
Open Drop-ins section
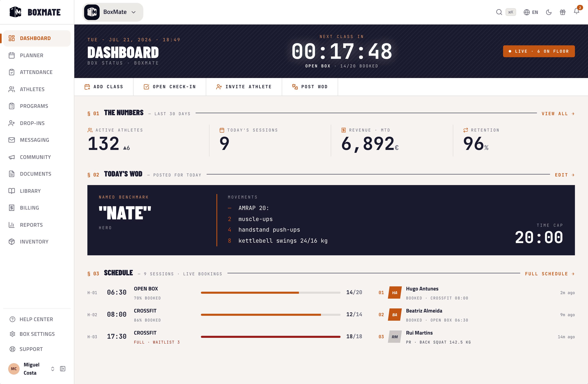(37, 123)
